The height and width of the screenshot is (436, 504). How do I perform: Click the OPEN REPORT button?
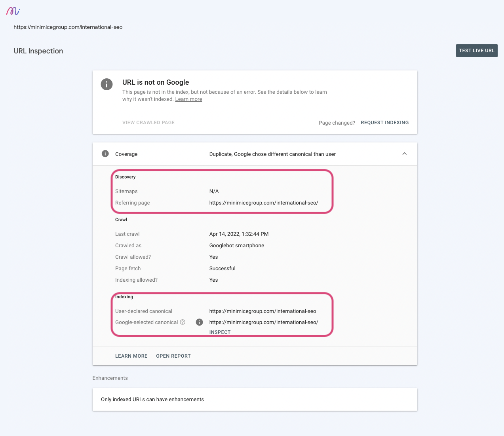click(x=173, y=356)
